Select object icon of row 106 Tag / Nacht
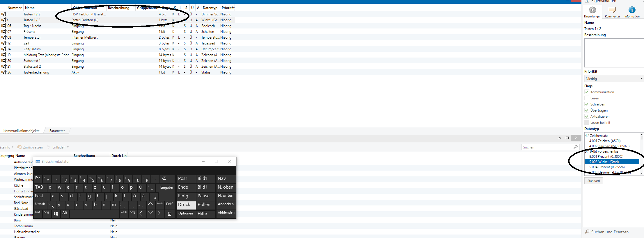 (3, 26)
